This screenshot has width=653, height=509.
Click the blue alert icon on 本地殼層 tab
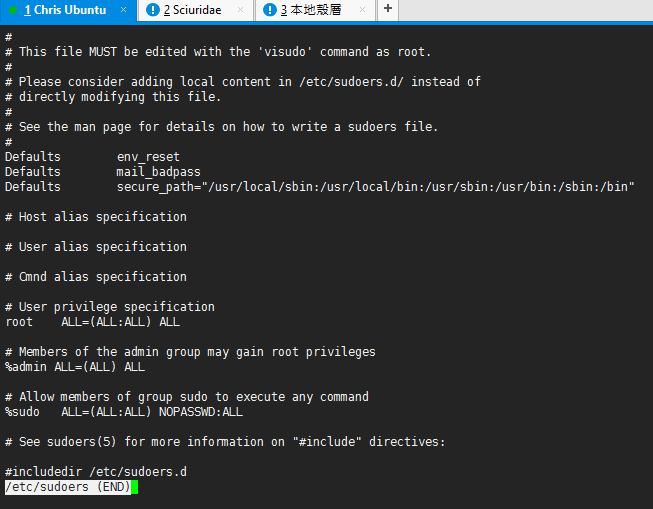coord(270,10)
